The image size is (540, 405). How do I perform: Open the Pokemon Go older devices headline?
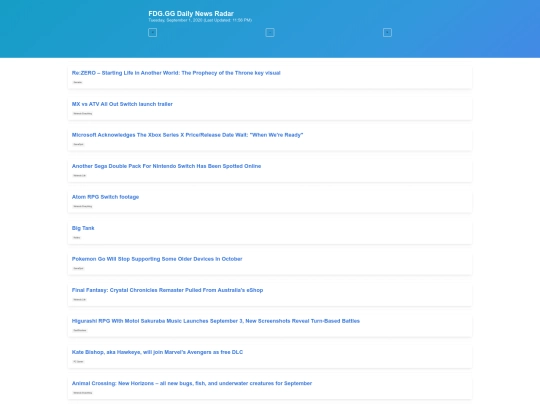click(x=157, y=259)
